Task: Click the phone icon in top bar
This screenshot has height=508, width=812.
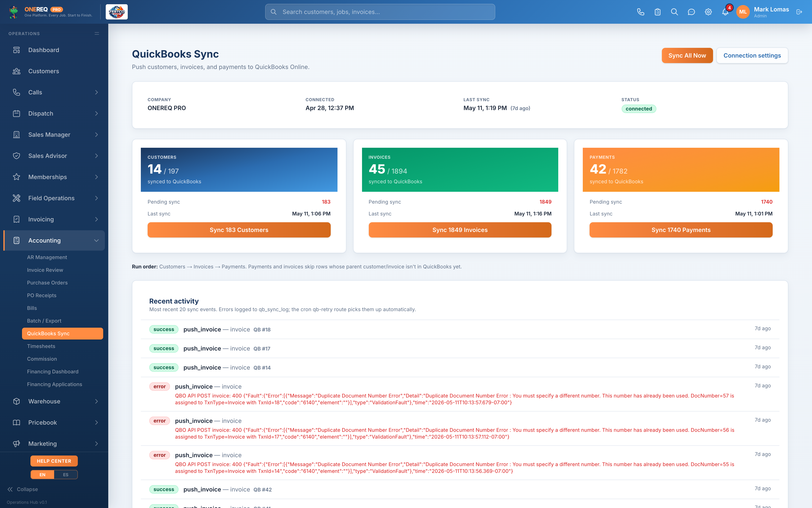Action: (641, 12)
